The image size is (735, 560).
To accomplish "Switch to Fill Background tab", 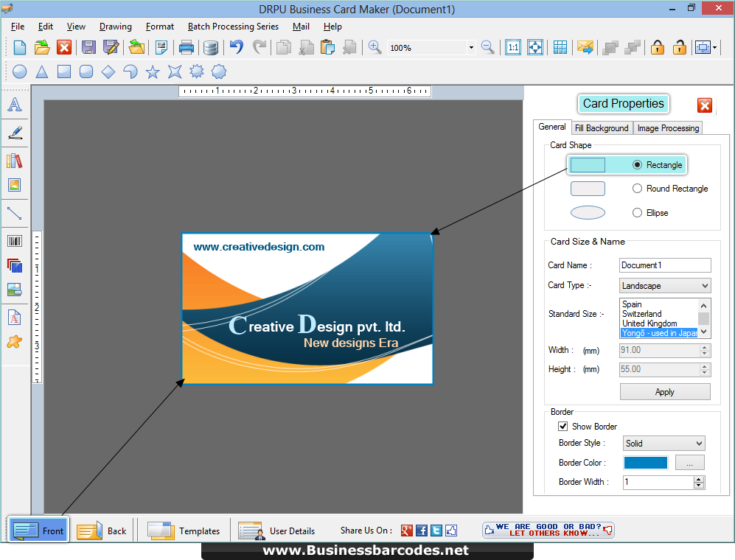I will (x=602, y=128).
